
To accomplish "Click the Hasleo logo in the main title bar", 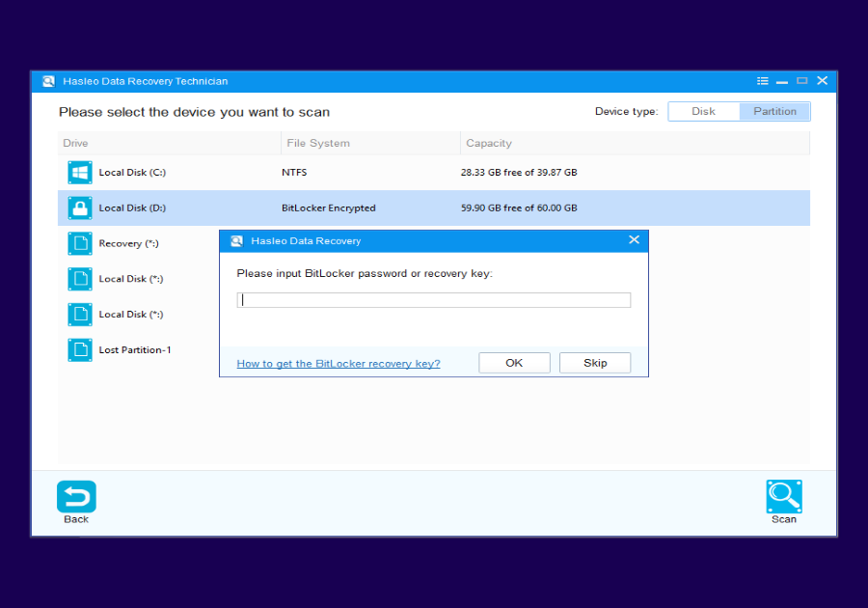I will pyautogui.click(x=47, y=81).
